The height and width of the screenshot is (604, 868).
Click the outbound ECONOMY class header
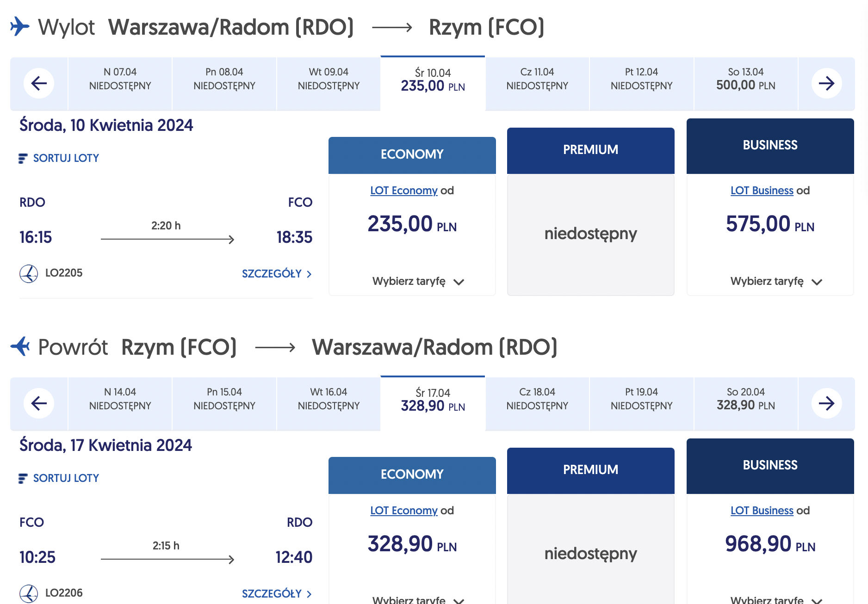[412, 155]
